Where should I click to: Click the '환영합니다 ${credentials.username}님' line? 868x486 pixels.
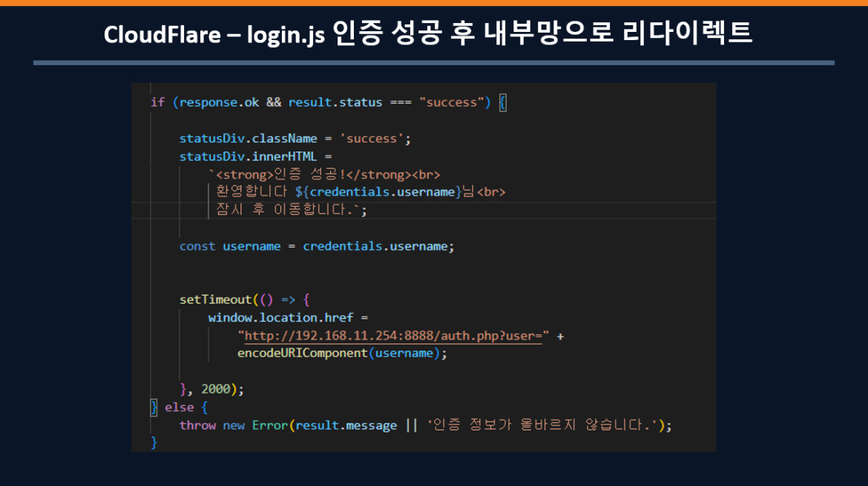click(x=361, y=192)
